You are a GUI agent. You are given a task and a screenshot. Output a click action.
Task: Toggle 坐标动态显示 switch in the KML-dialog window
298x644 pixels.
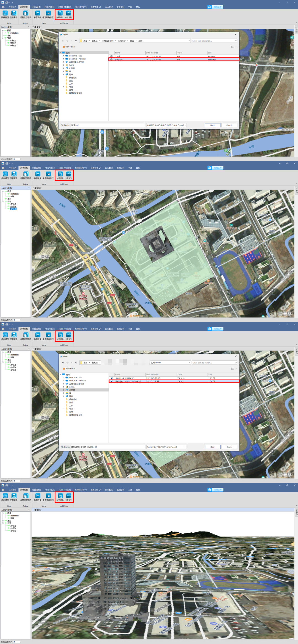pos(17,159)
